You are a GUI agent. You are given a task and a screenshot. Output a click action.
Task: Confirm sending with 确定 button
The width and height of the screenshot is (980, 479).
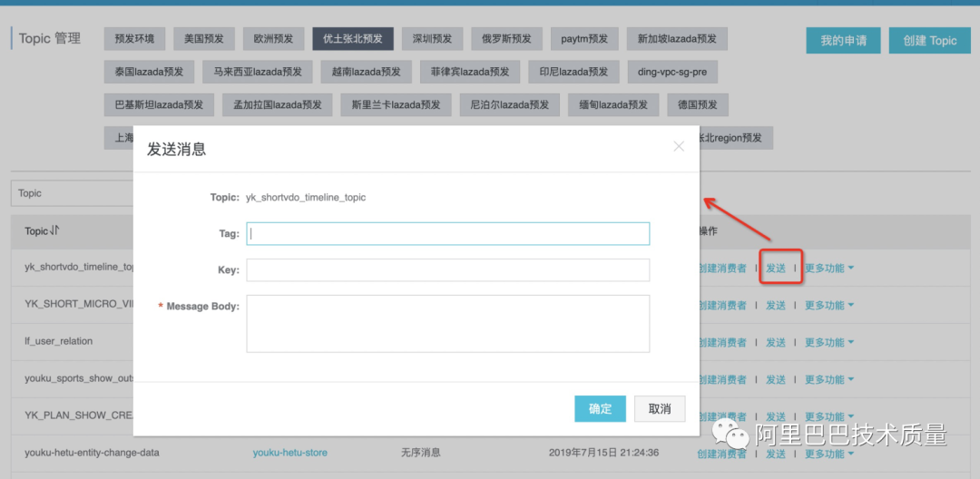pyautogui.click(x=600, y=409)
